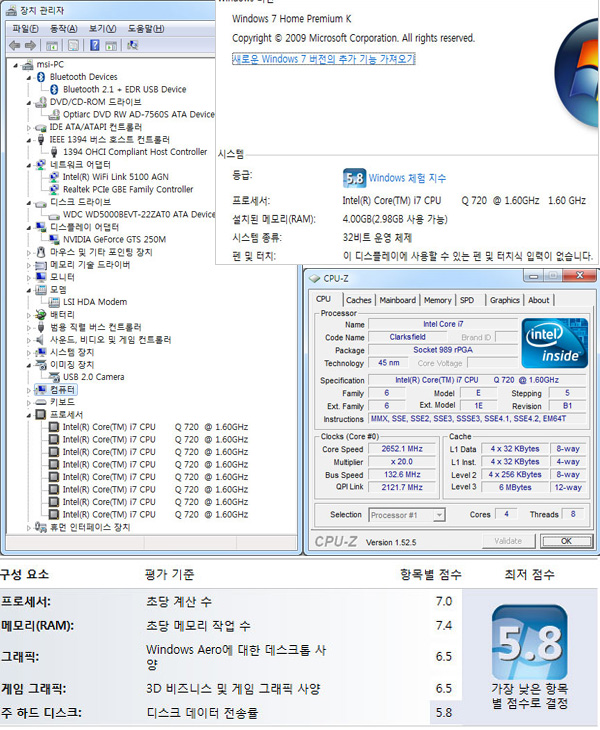Select the Optiarc DVD RW AD-7560S device icon

(x=54, y=114)
